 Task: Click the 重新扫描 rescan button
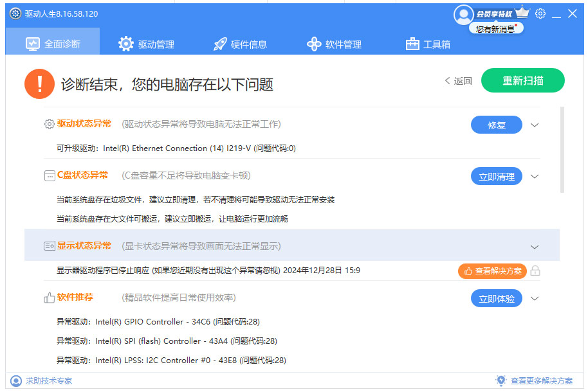click(523, 80)
